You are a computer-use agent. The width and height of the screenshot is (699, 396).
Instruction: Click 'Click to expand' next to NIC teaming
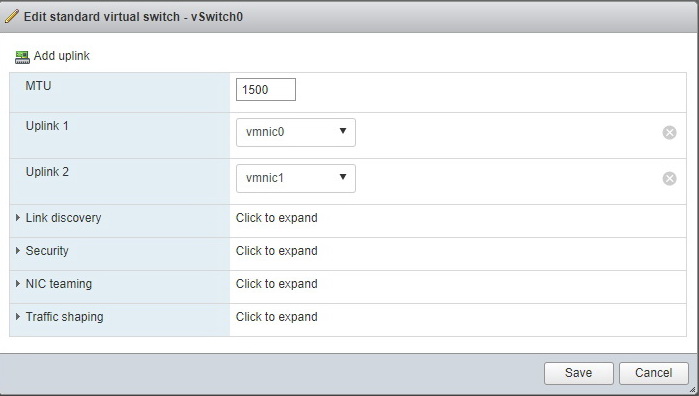point(276,284)
